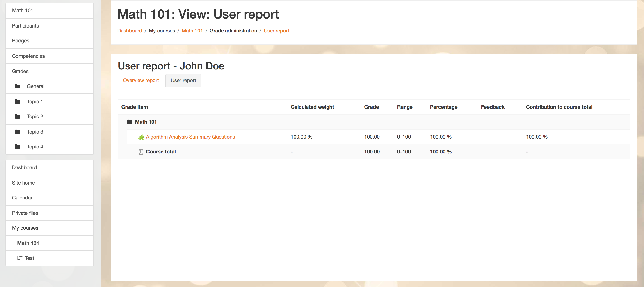Navigate to the Topic 3 section

[x=50, y=132]
